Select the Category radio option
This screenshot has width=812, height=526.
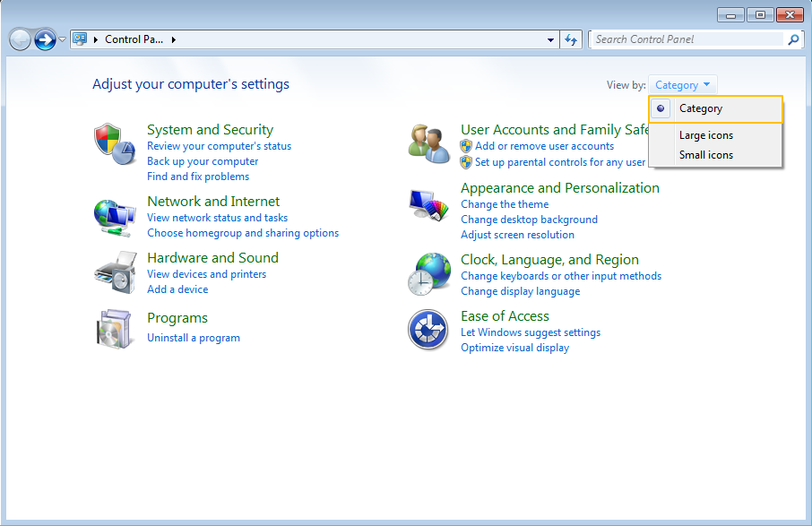pyautogui.click(x=715, y=108)
